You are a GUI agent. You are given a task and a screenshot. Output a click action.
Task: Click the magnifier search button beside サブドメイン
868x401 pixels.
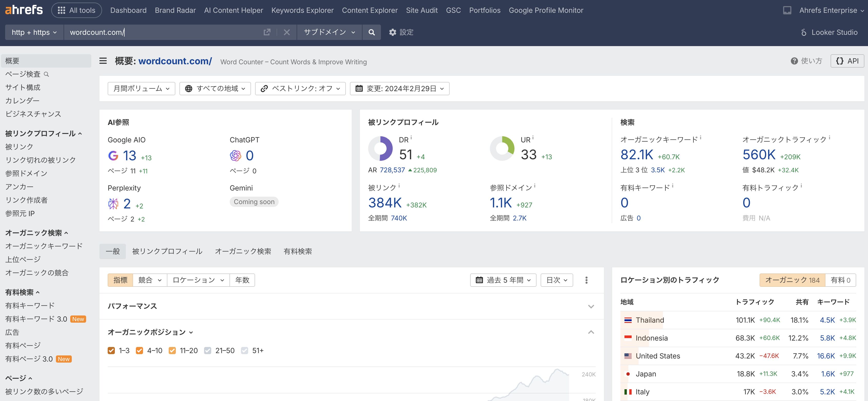pos(371,32)
